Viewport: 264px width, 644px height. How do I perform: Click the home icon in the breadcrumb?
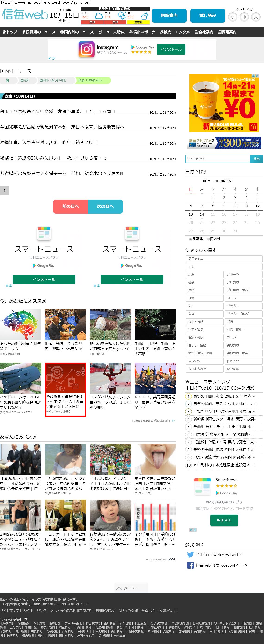8,80
